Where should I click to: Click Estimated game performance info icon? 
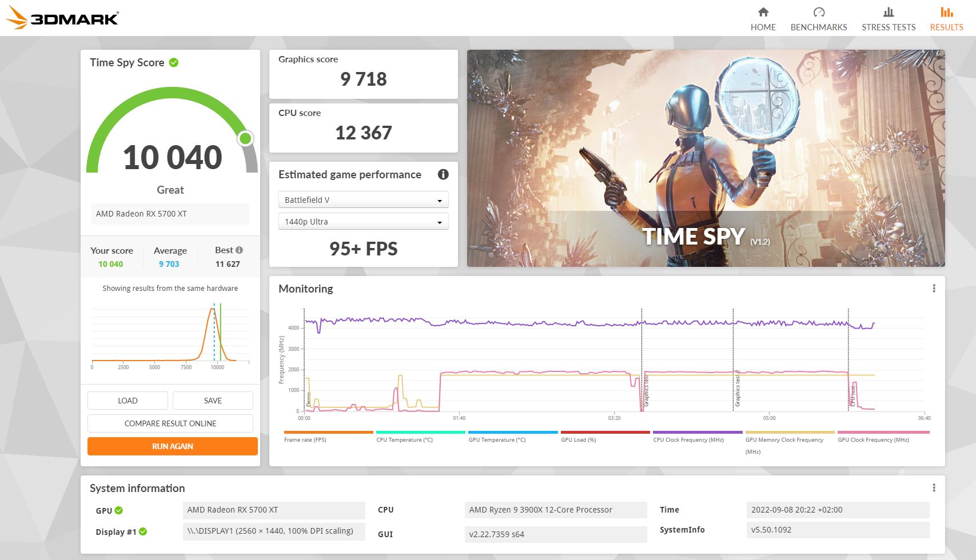click(x=443, y=174)
